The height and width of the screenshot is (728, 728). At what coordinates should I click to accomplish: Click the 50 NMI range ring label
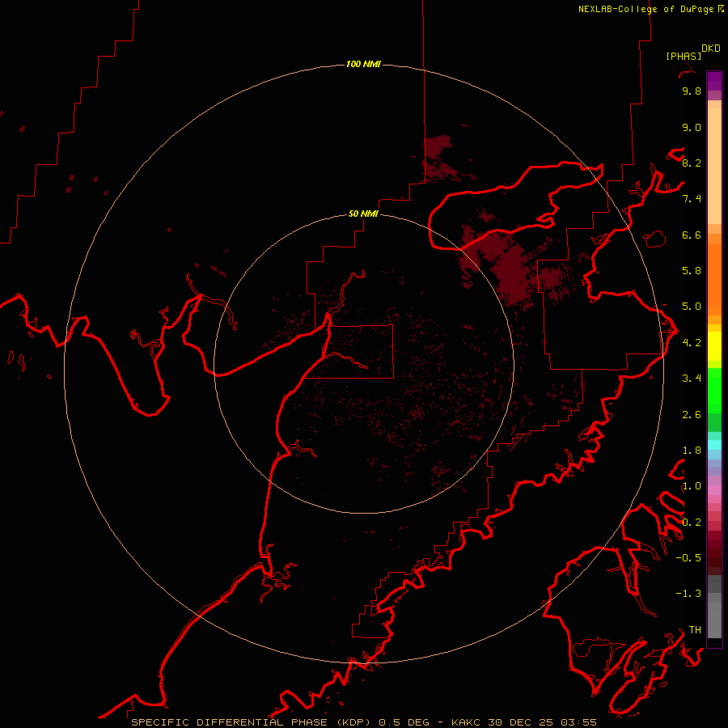[363, 214]
